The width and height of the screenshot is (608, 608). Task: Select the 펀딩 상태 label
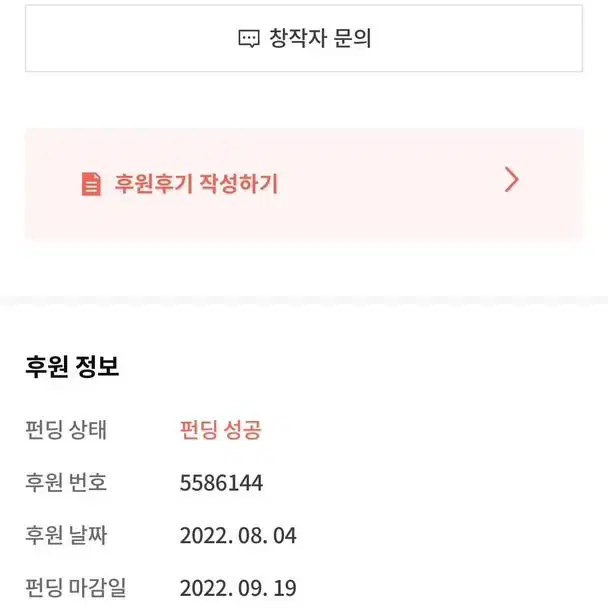pos(66,430)
